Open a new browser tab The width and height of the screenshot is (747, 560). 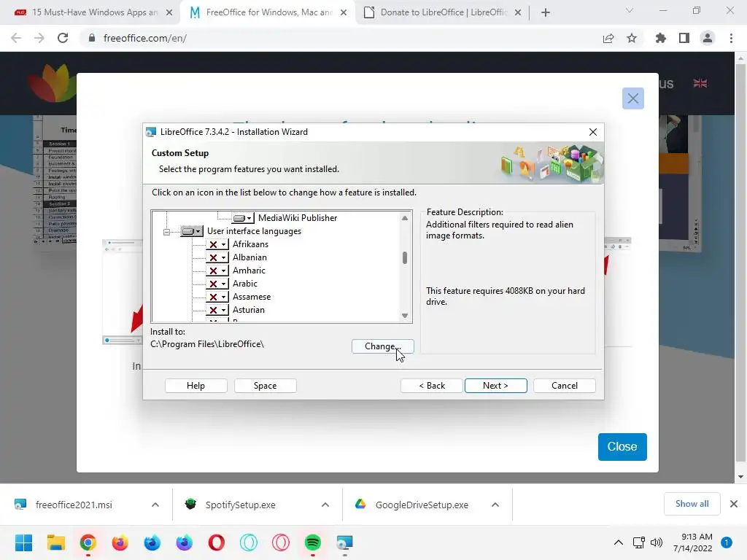tap(546, 12)
